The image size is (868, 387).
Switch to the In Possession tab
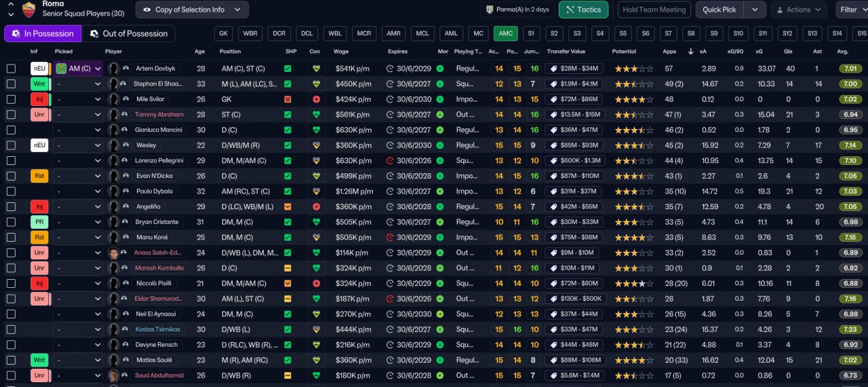(x=43, y=33)
